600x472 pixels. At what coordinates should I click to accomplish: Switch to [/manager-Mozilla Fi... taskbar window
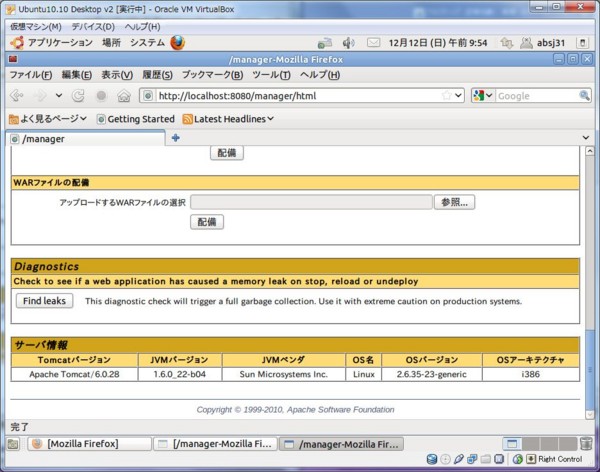(215, 444)
